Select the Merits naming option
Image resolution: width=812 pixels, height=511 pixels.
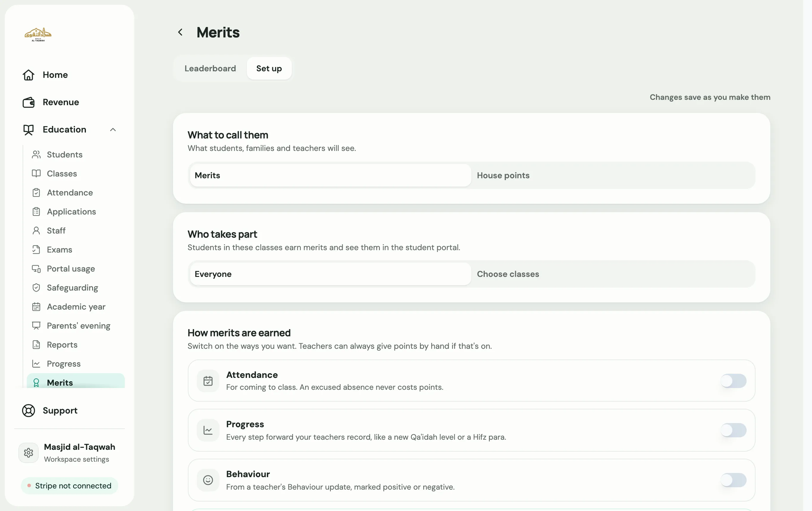[330, 175]
